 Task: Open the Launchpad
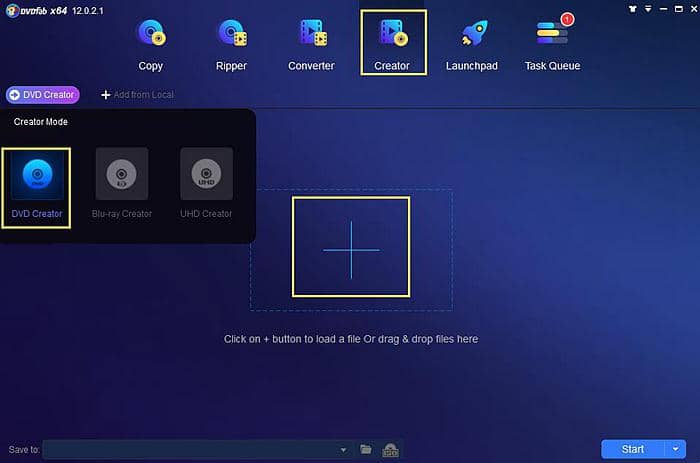tap(472, 45)
